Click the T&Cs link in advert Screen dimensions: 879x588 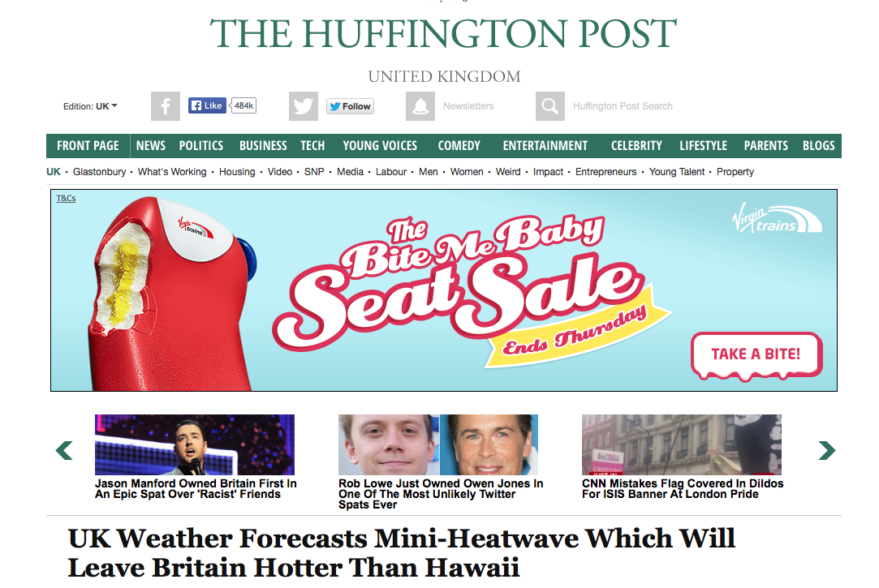click(x=66, y=198)
